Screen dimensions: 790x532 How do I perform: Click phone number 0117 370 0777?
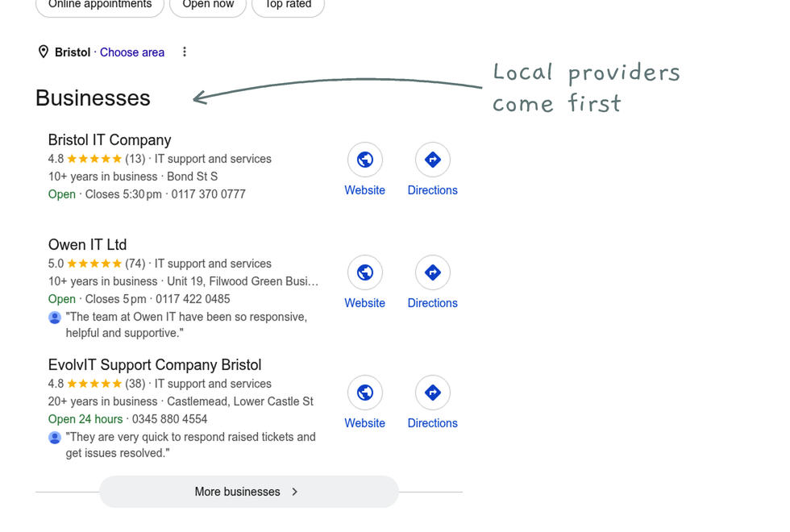pyautogui.click(x=208, y=194)
